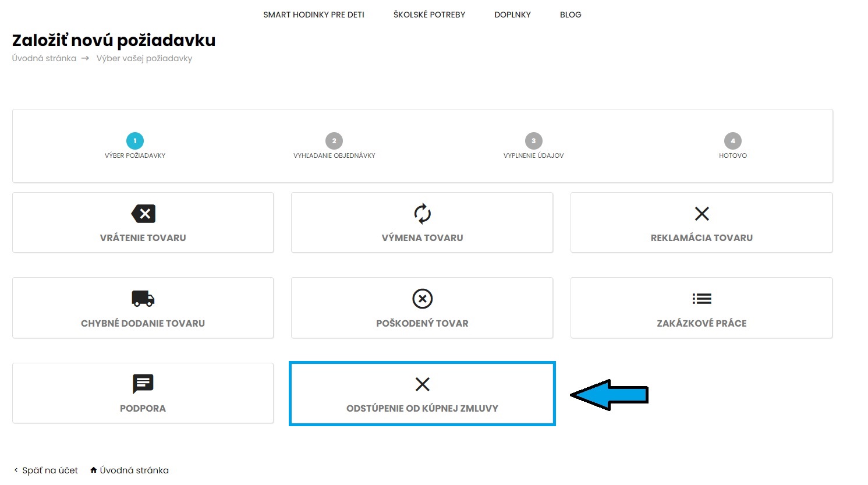Open Smart hodinky pre deti menu
The image size is (868, 485).
point(314,15)
